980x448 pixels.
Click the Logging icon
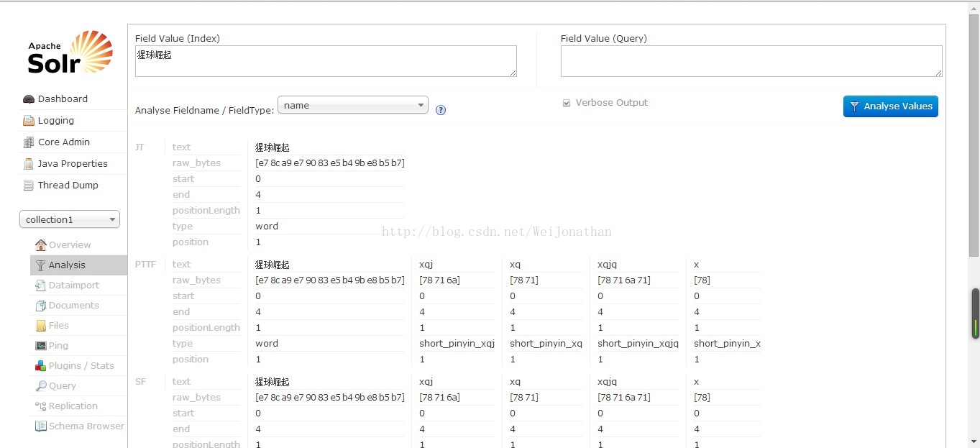[29, 121]
